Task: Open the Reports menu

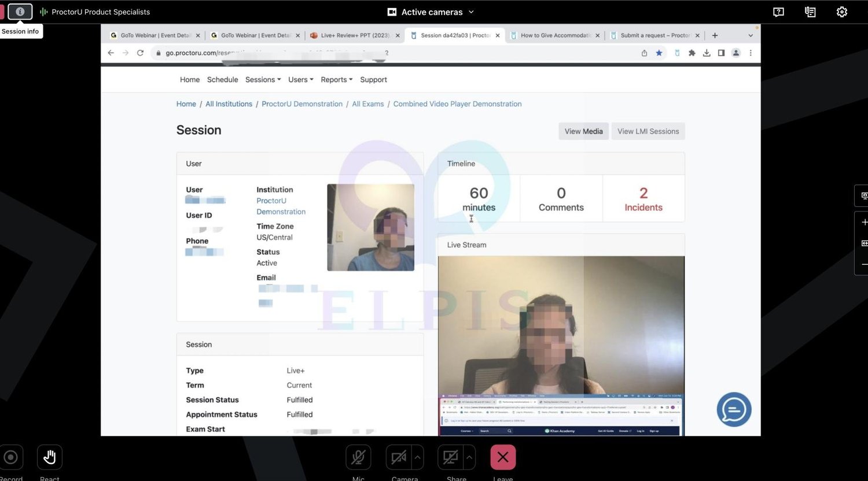Action: coord(336,80)
